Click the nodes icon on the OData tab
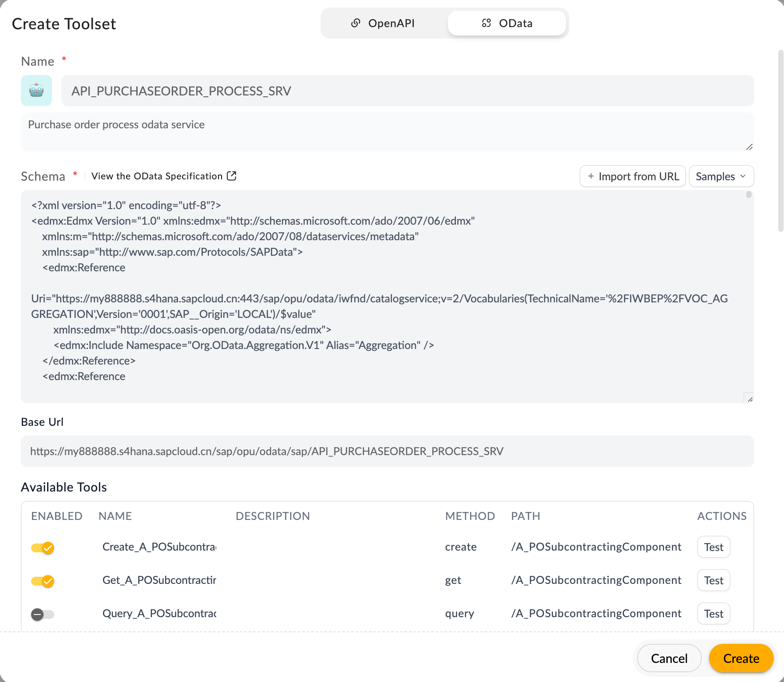The image size is (784, 682). pyautogui.click(x=487, y=23)
